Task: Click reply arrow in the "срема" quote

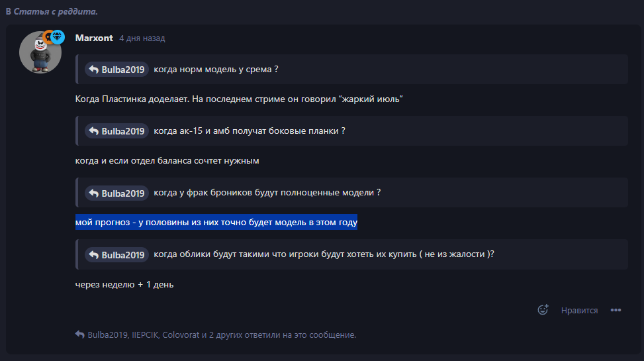Action: 94,70
